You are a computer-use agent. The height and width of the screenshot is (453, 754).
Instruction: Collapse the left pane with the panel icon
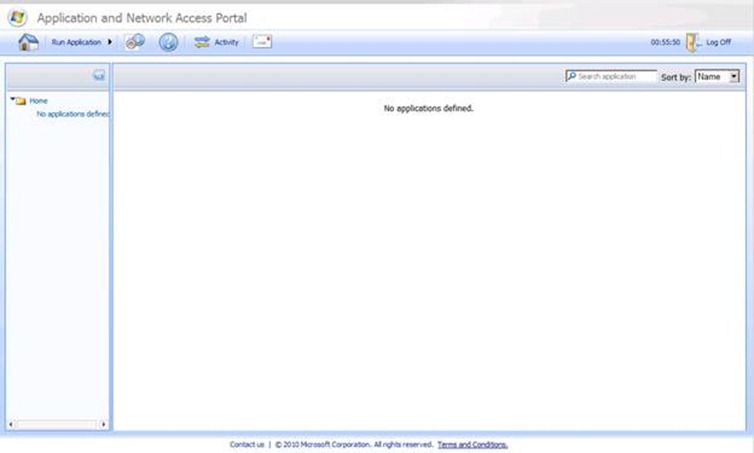pyautogui.click(x=99, y=75)
